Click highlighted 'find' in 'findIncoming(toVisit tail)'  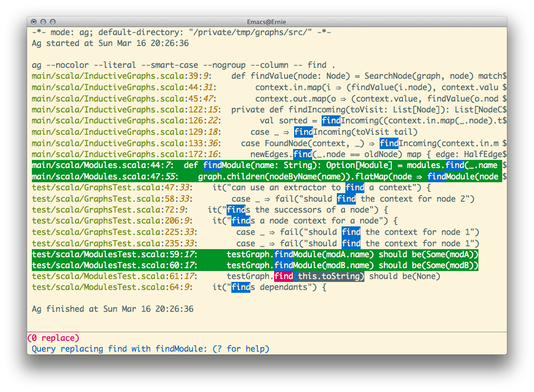point(304,131)
